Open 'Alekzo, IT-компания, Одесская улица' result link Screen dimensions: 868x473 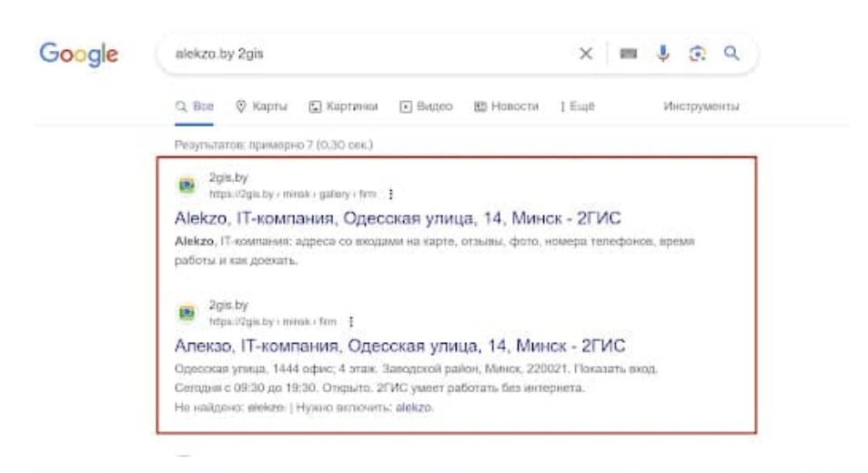click(x=398, y=218)
